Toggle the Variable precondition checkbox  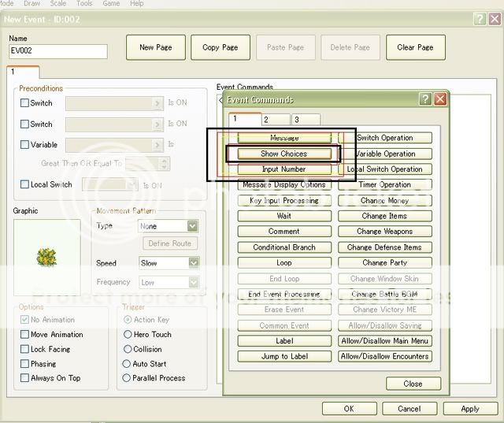point(24,145)
